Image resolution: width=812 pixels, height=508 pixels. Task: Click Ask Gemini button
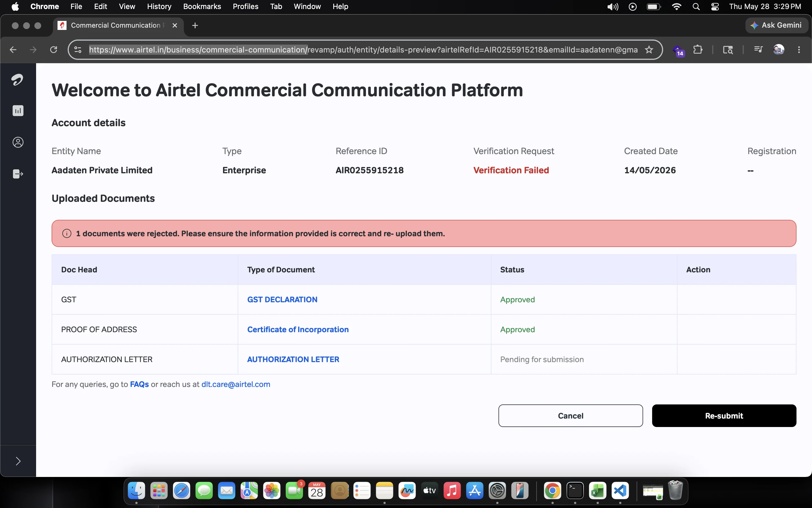(x=776, y=25)
